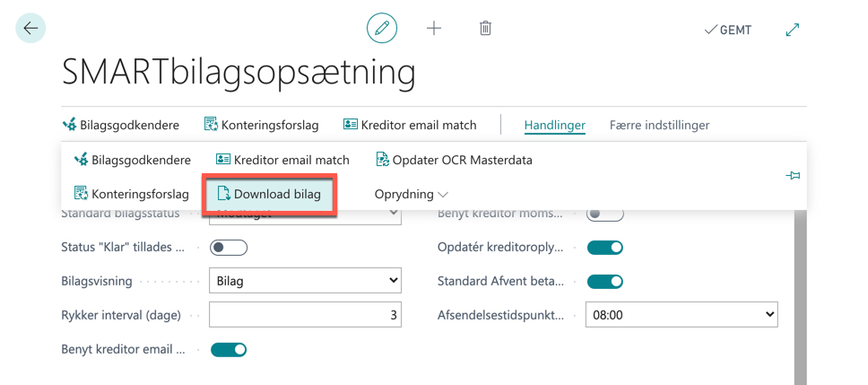
Task: Click the pencil edit icon
Action: pos(382,28)
